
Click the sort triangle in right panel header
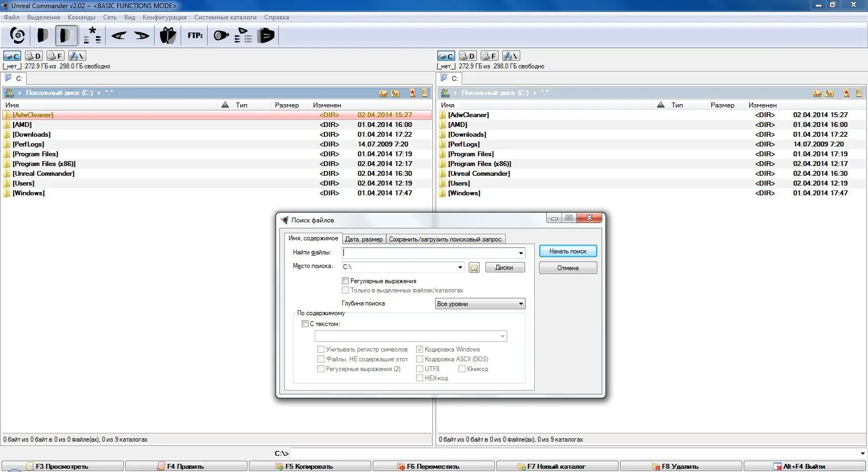(x=661, y=105)
